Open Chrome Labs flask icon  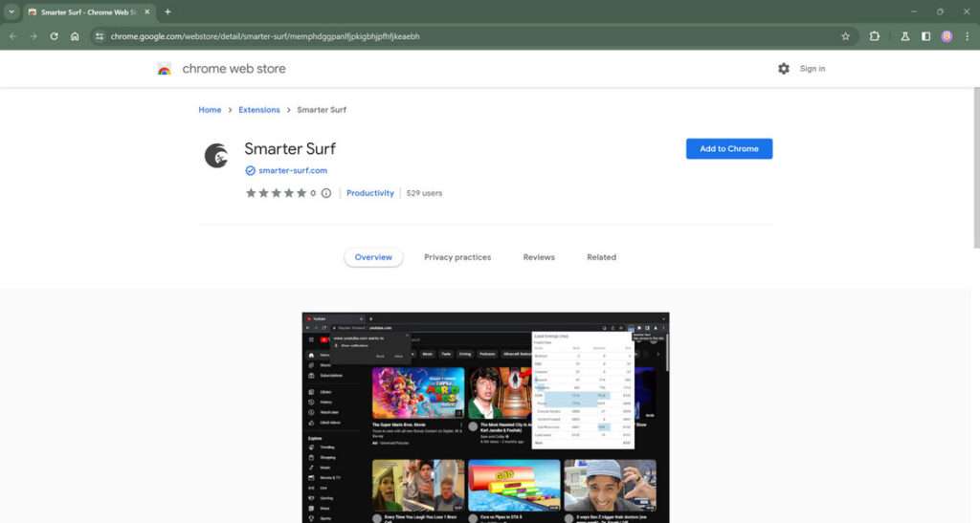pyautogui.click(x=904, y=36)
